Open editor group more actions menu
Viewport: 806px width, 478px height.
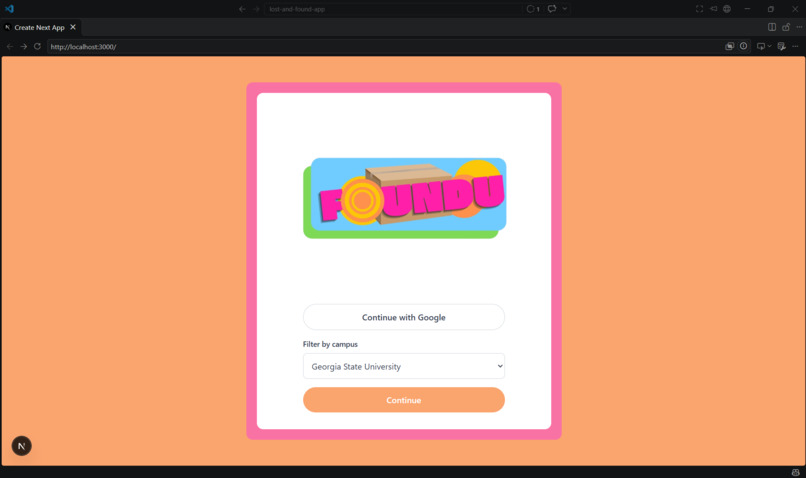[799, 27]
